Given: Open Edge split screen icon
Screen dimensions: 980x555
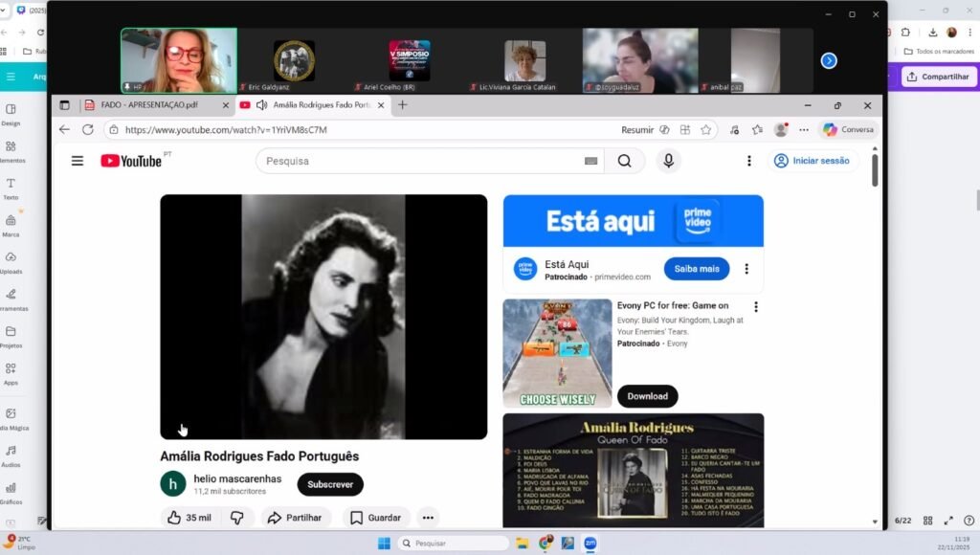Looking at the screenshot, I should [685, 129].
